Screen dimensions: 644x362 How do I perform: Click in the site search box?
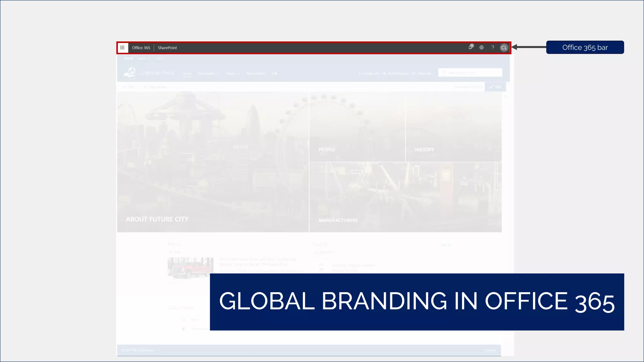(470, 73)
